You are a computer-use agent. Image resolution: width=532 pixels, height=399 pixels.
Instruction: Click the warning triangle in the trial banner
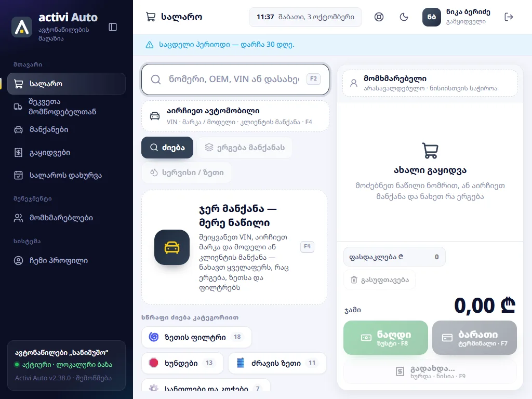point(150,45)
